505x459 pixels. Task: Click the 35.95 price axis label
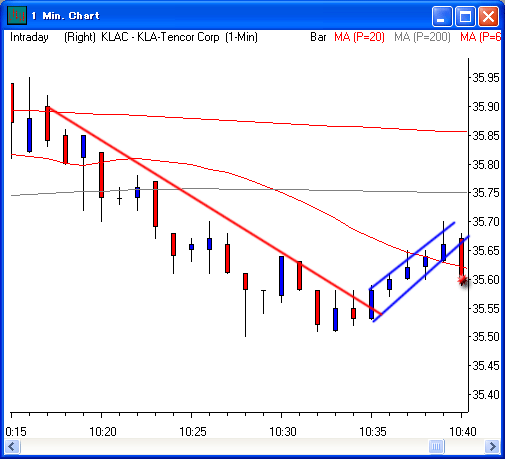(486, 78)
